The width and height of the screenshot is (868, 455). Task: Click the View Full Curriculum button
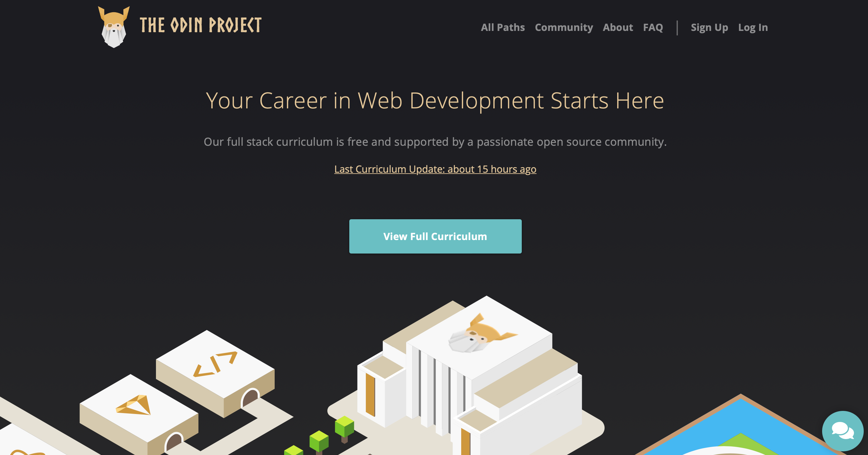click(435, 236)
